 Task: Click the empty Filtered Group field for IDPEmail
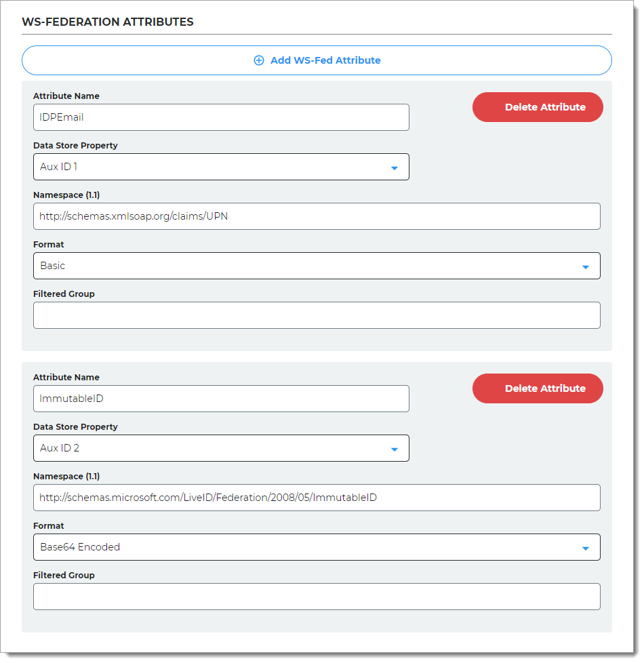tap(317, 315)
